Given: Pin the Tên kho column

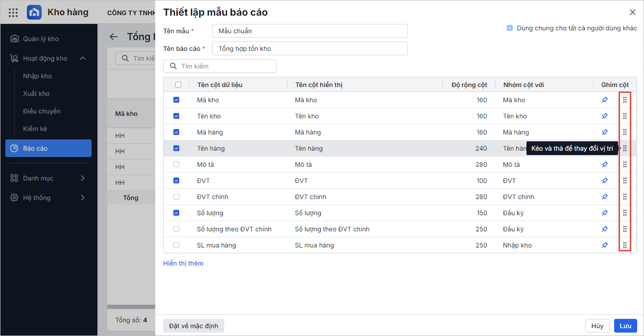Looking at the screenshot, I should [x=605, y=116].
